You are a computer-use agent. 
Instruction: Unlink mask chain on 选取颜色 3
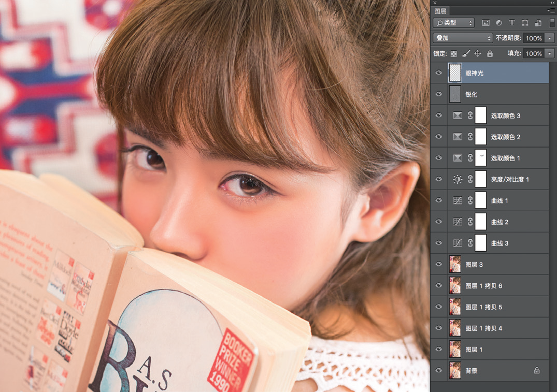(470, 115)
